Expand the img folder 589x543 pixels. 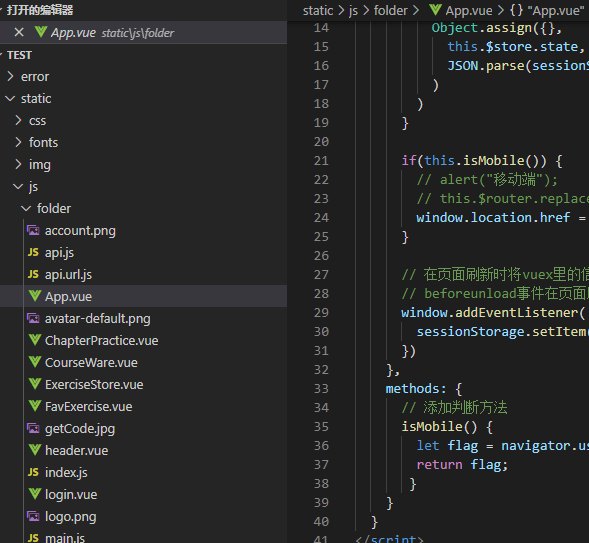click(x=18, y=164)
